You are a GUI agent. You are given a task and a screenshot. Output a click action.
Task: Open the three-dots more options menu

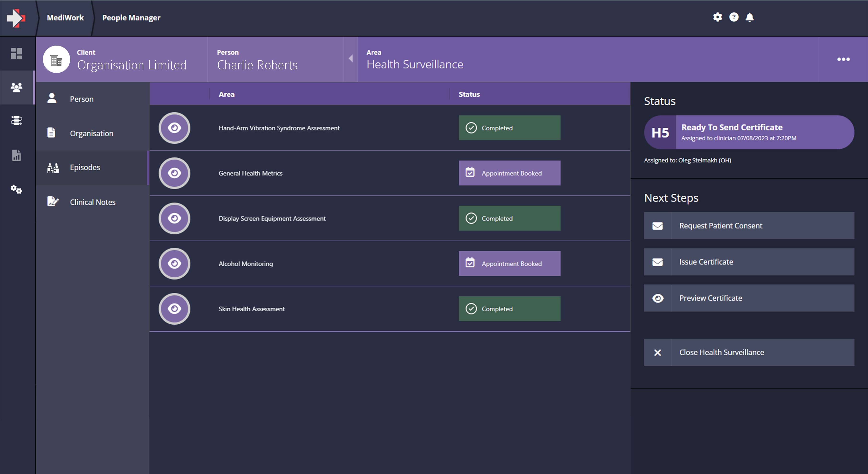(843, 59)
